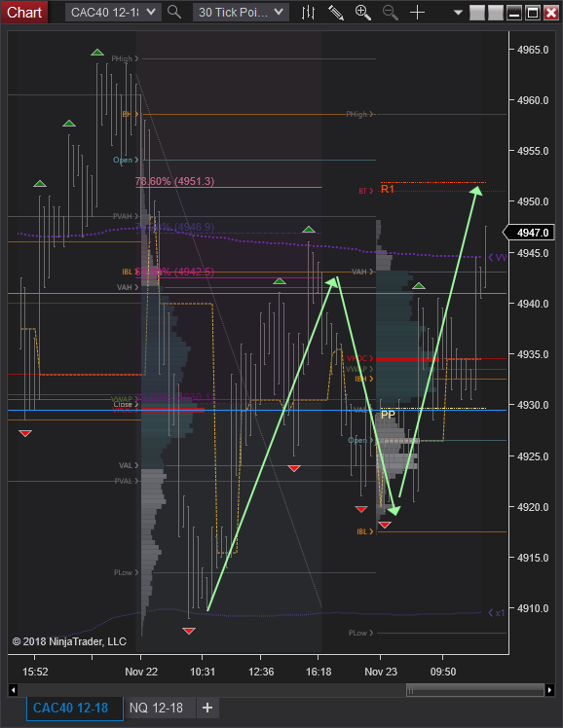
Task: Click the scrollbar left arrow
Action: point(13,690)
